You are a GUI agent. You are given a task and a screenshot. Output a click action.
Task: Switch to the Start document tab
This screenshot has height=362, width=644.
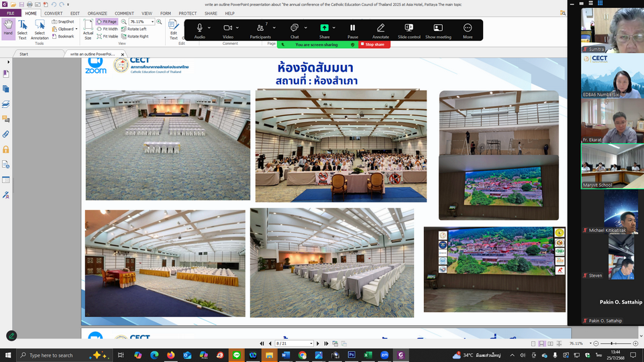(x=24, y=54)
